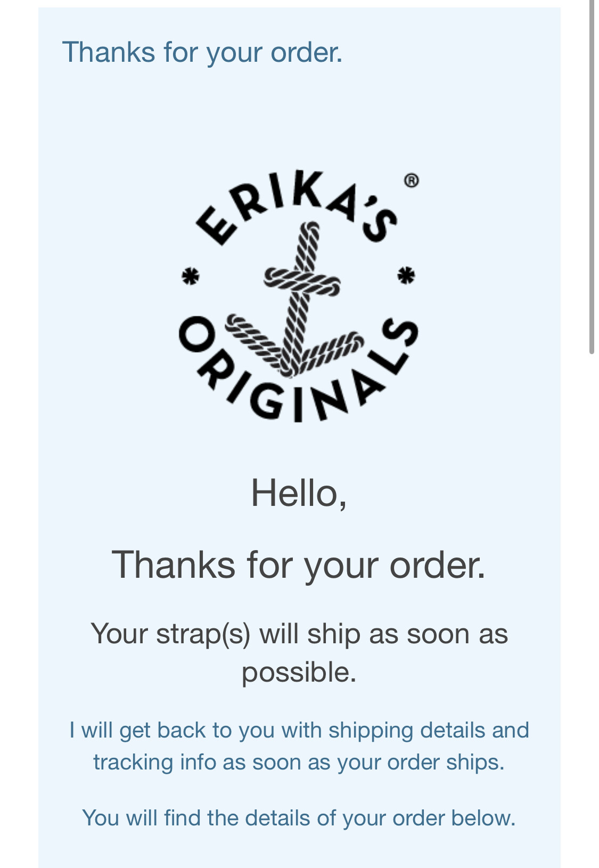Click the blue 'Thanks for your order.' header at top
Image resolution: width=599 pixels, height=868 pixels.
pyautogui.click(x=203, y=52)
